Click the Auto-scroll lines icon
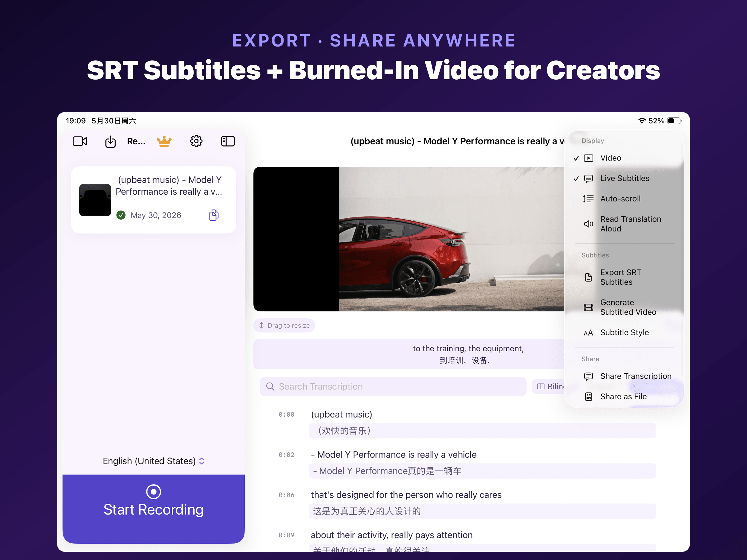747x560 pixels. click(x=588, y=199)
